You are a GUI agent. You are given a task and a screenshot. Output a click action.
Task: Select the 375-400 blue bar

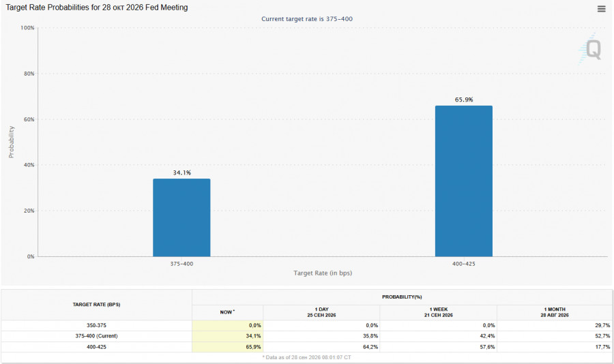181,217
